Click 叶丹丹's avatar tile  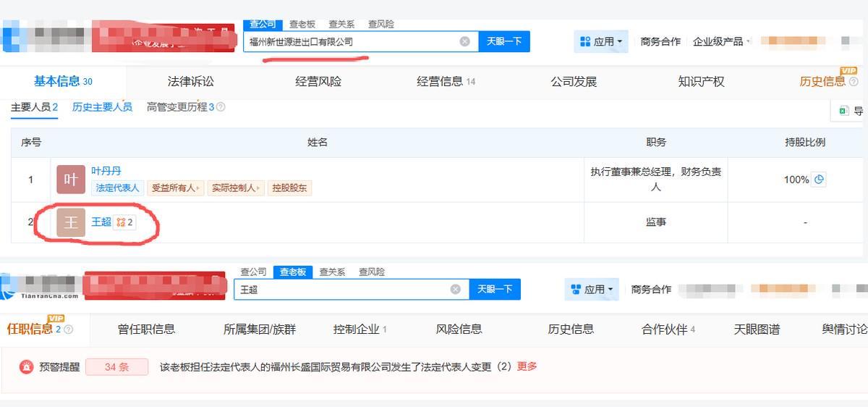(x=71, y=180)
